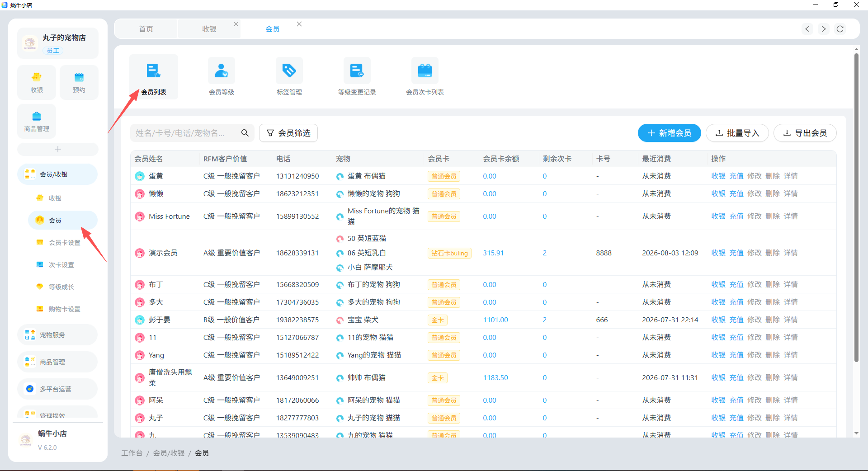Expand the 多平台运营 sidebar group
Image resolution: width=868 pixels, height=471 pixels.
57,389
